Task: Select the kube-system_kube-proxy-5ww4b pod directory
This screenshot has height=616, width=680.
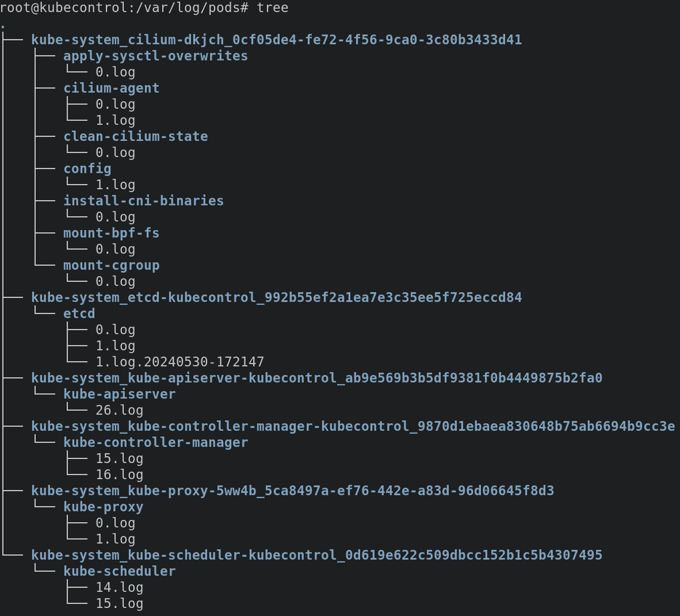Action: coord(292,491)
